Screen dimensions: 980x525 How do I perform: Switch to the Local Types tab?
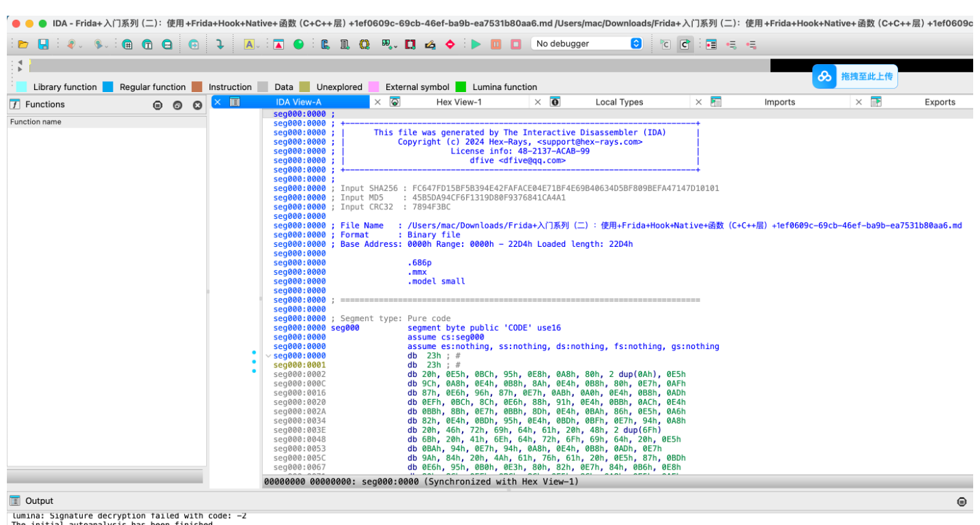(619, 102)
